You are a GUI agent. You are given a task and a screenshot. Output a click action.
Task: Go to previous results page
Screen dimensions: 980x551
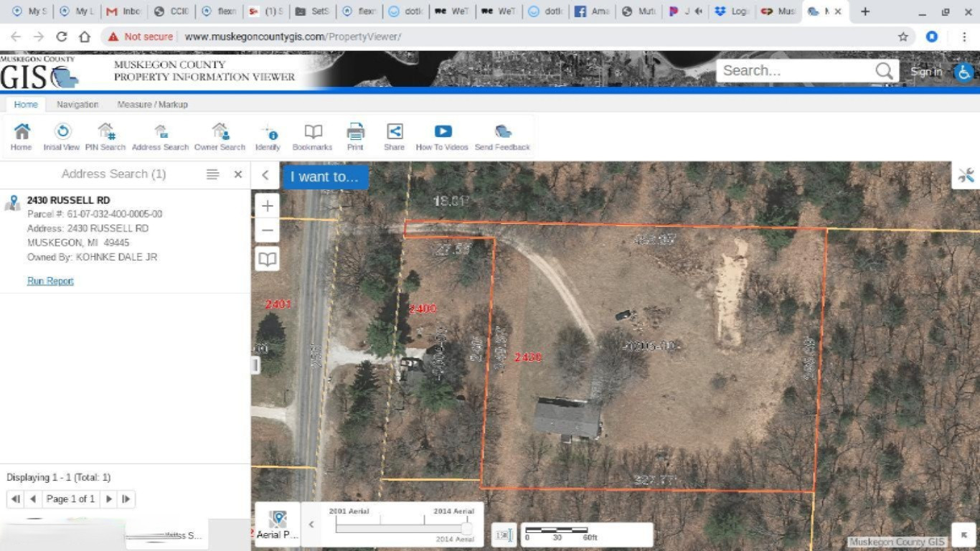(x=32, y=499)
